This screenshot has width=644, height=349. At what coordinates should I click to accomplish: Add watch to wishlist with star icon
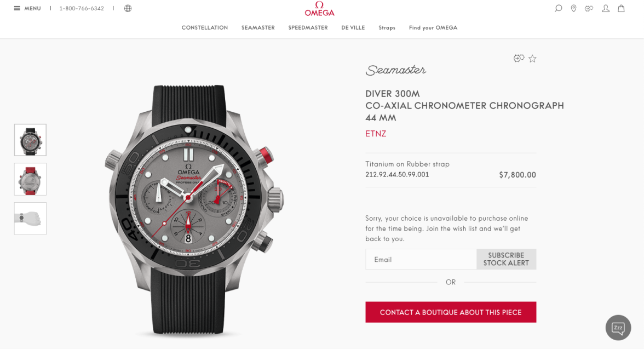[532, 59]
